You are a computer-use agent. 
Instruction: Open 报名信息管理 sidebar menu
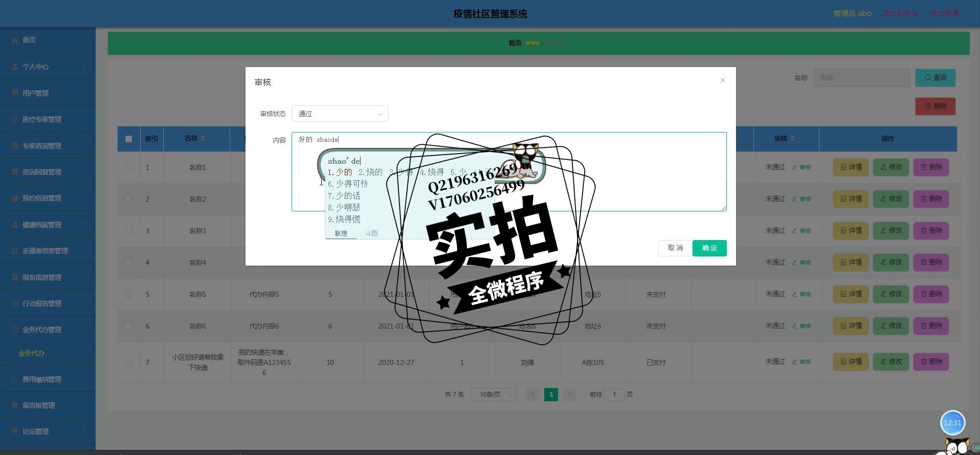(48, 277)
